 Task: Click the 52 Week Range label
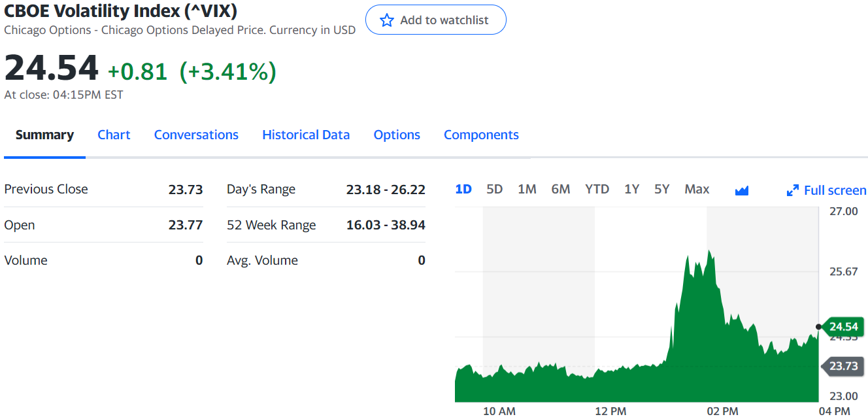click(271, 225)
